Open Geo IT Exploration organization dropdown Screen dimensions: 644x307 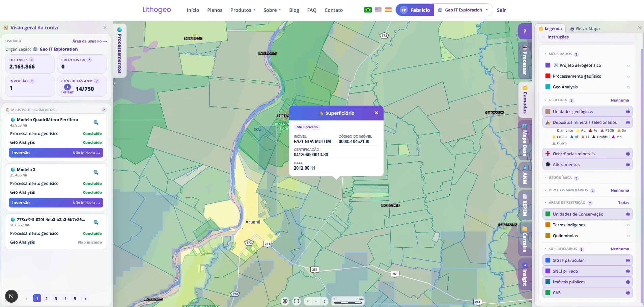point(463,10)
